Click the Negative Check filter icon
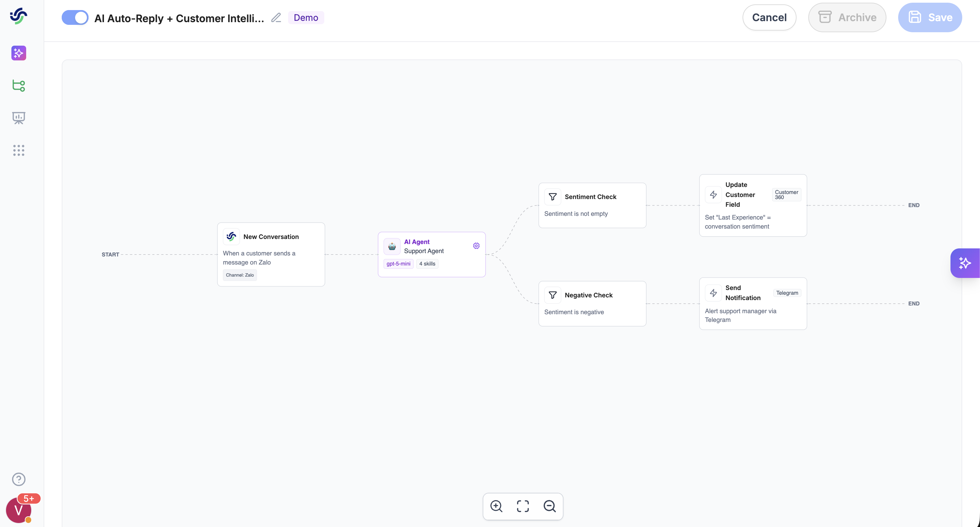Viewport: 980px width, 527px height. coord(553,295)
